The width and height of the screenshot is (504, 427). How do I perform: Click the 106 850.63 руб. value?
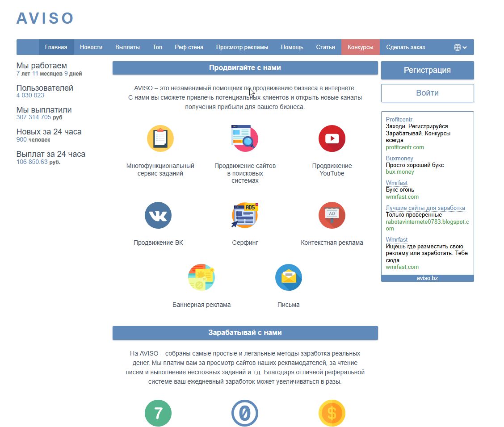(x=38, y=162)
